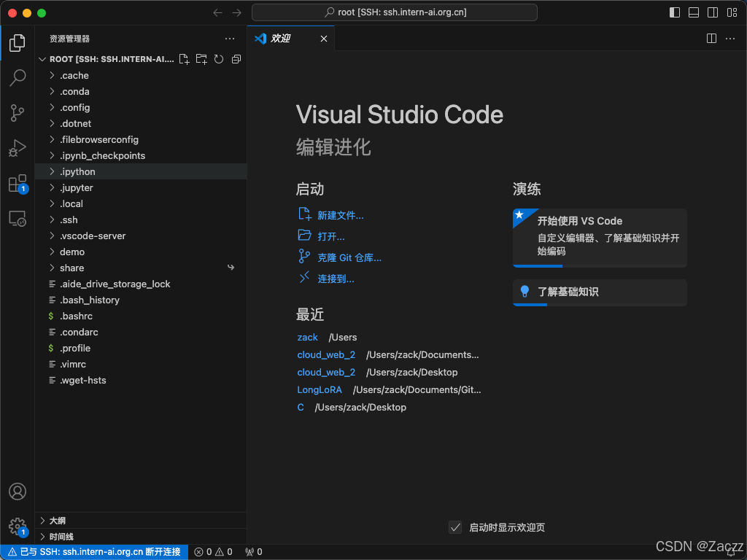Viewport: 747px width, 560px height.
Task: Toggle the bottom panel layout icon
Action: pyautogui.click(x=694, y=12)
